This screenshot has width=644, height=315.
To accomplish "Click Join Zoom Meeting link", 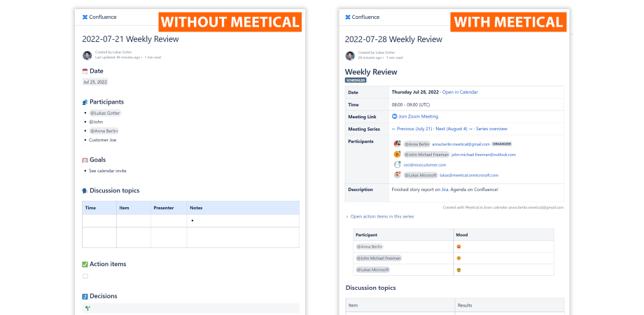I will click(x=418, y=117).
